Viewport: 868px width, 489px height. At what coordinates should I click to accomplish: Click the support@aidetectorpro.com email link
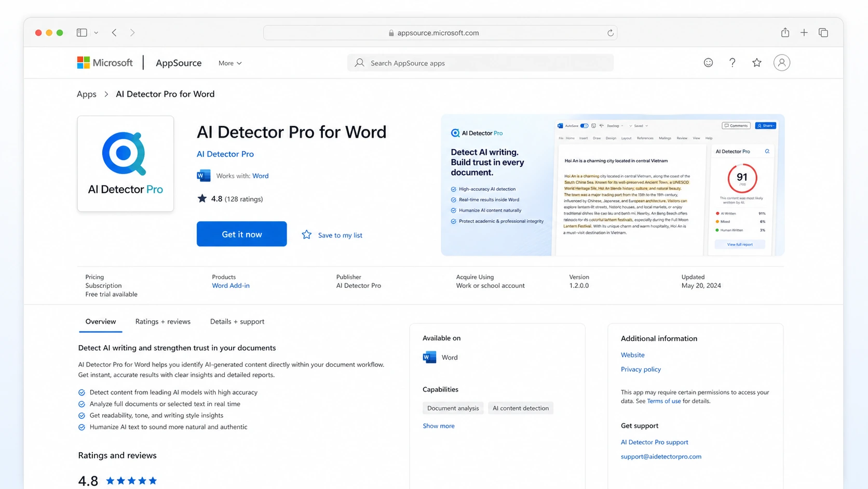pyautogui.click(x=661, y=457)
